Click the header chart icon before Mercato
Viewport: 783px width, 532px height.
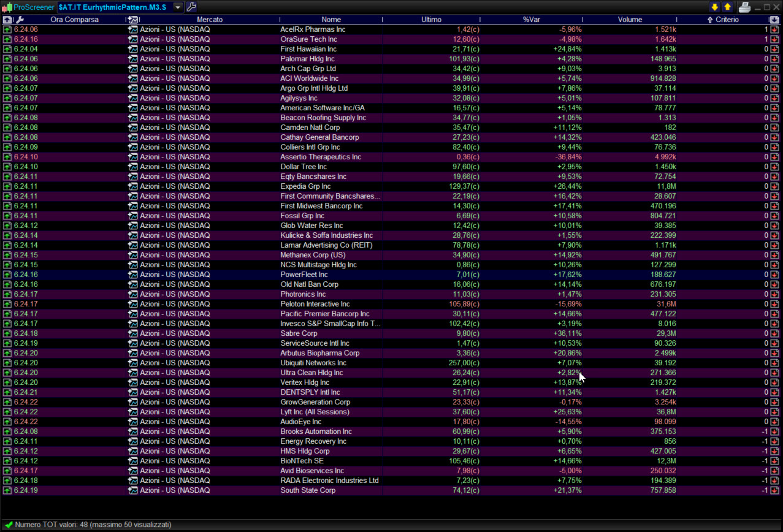(133, 20)
